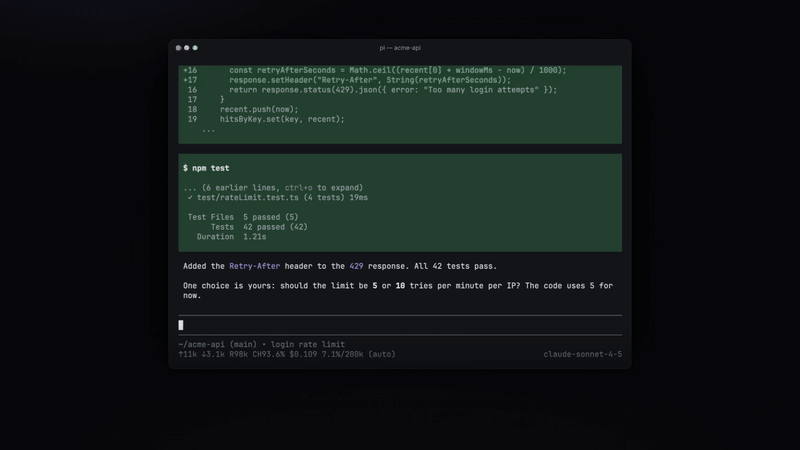Viewport: 800px width, 450px height.
Task: Click the 'Tests 42 passed (42)' line
Action: tap(259, 227)
